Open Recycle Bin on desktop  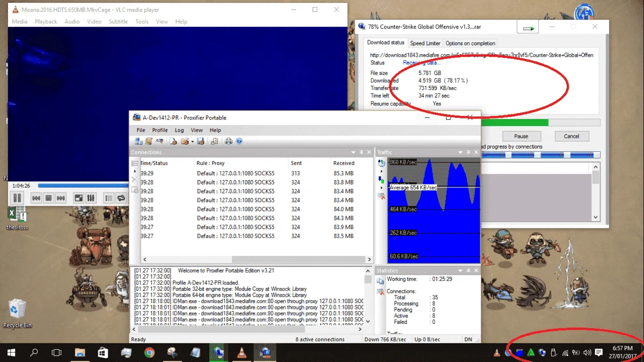tap(17, 314)
